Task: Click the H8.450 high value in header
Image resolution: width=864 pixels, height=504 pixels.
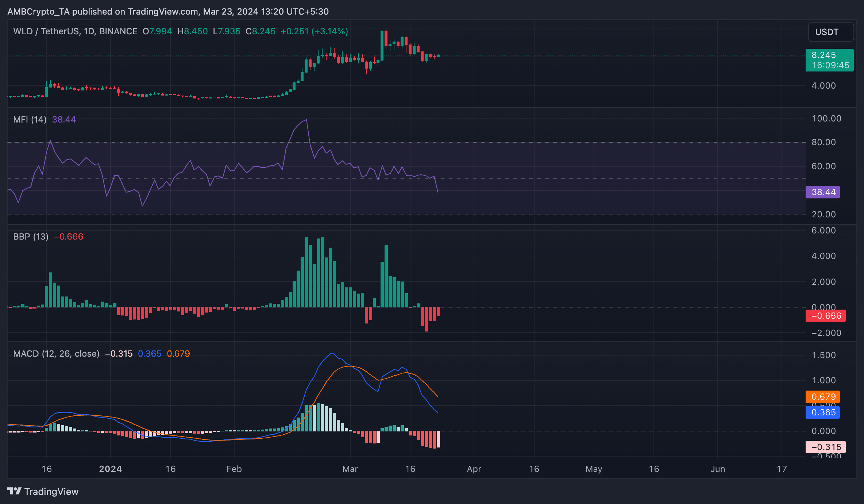Action: point(193,31)
